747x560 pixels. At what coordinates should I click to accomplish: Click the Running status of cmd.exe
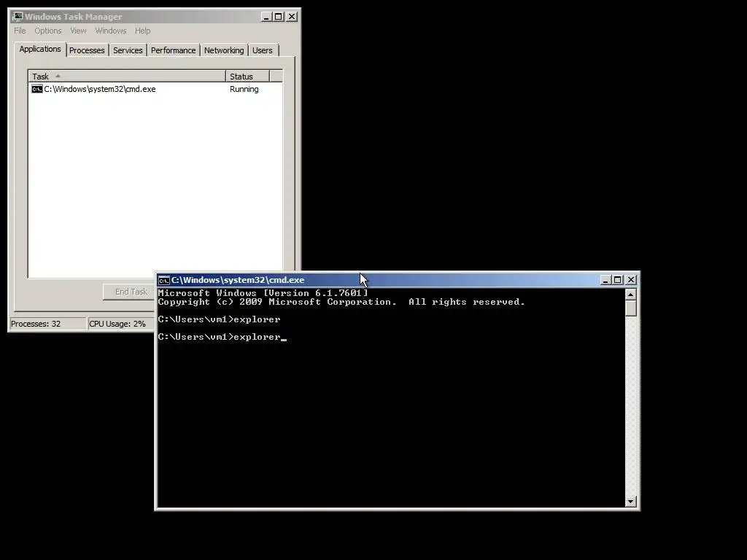244,89
